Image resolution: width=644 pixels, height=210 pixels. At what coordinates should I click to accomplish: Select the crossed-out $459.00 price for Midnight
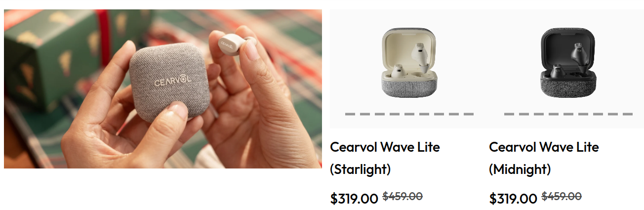(x=562, y=196)
